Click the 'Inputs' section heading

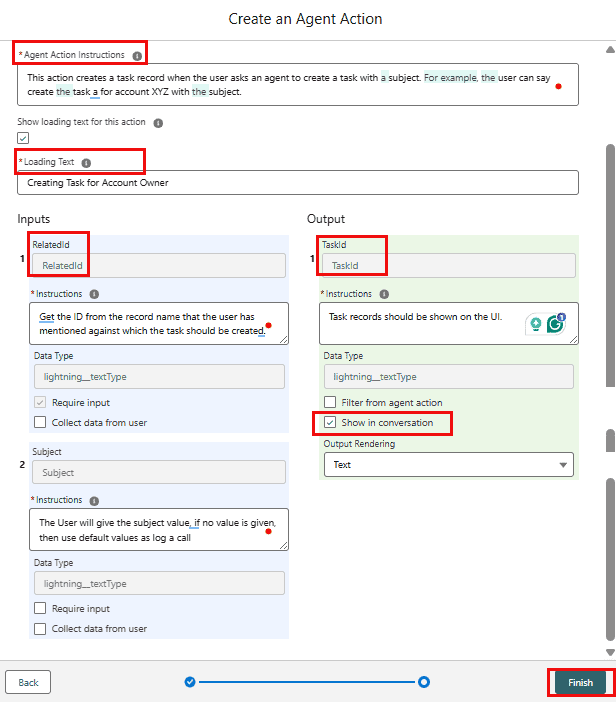[34, 219]
